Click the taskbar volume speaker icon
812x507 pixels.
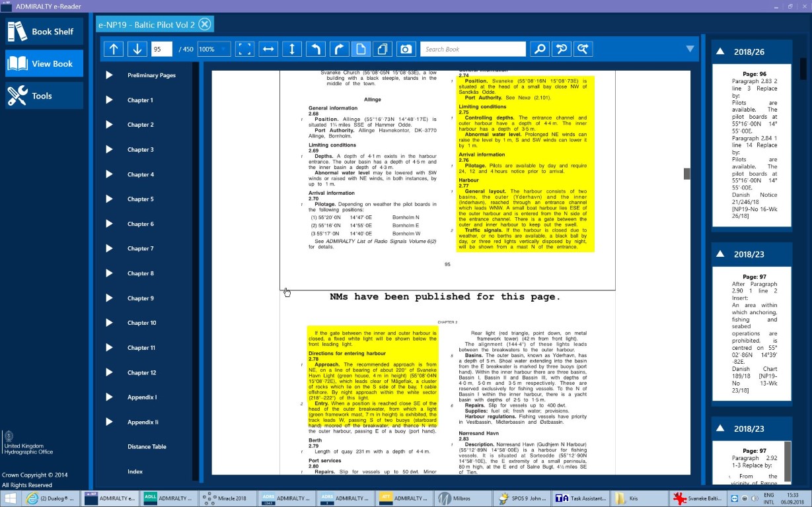pyautogui.click(x=754, y=498)
